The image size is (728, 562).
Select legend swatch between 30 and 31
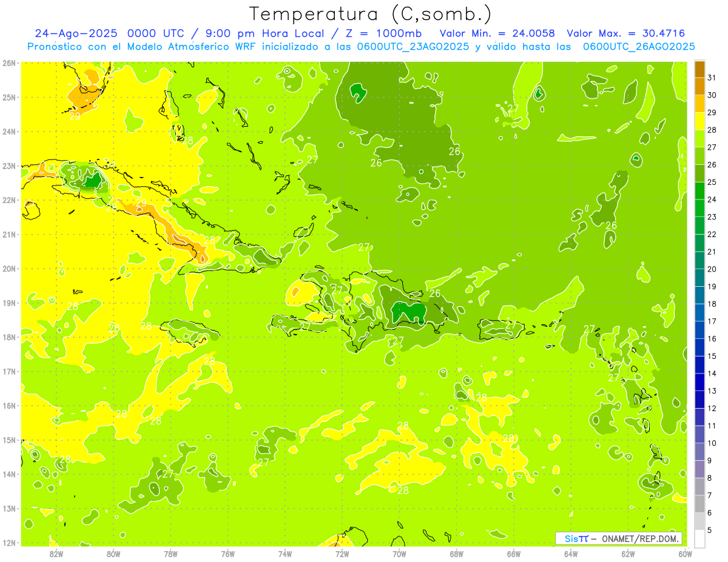[699, 86]
